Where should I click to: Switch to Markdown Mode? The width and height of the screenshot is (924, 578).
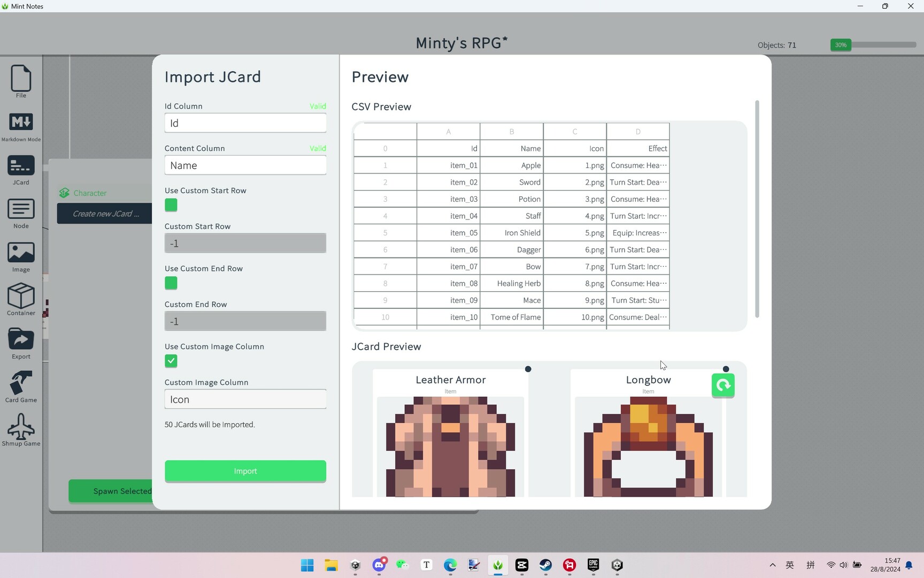click(21, 126)
